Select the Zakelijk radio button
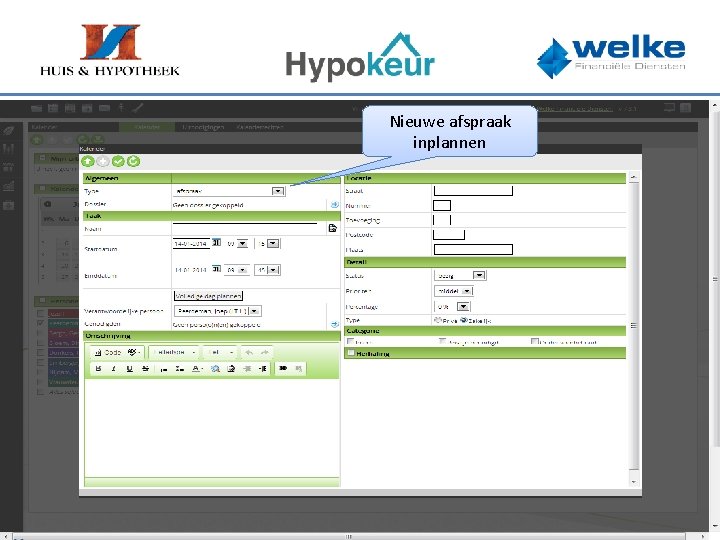Screen dimensions: 720x540 point(463,320)
